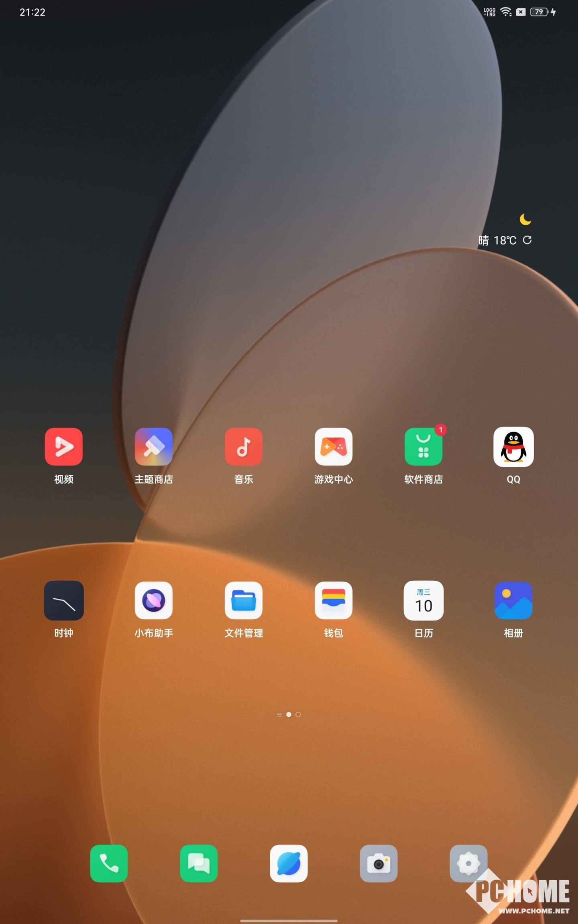578x924 pixels.
Task: Launch the 主题商店 theme store
Action: [153, 447]
